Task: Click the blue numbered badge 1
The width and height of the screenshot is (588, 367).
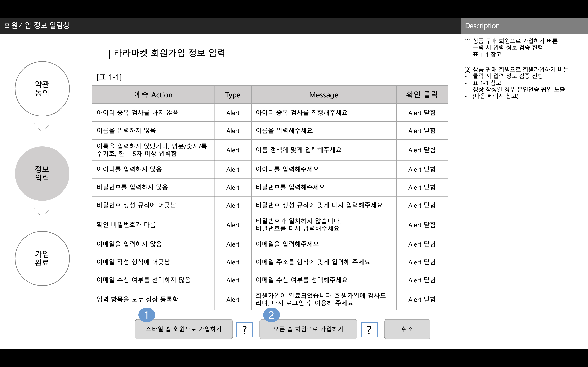Action: pos(147,315)
